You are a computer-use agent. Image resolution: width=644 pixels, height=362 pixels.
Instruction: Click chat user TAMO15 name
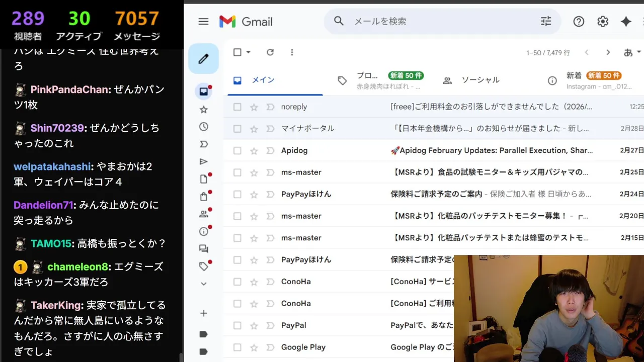tap(51, 244)
